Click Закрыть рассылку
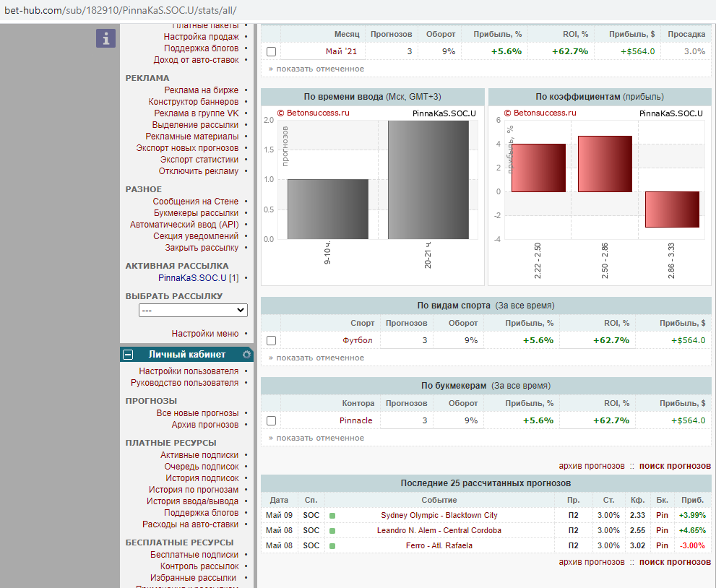This screenshot has height=588, width=716. (202, 248)
